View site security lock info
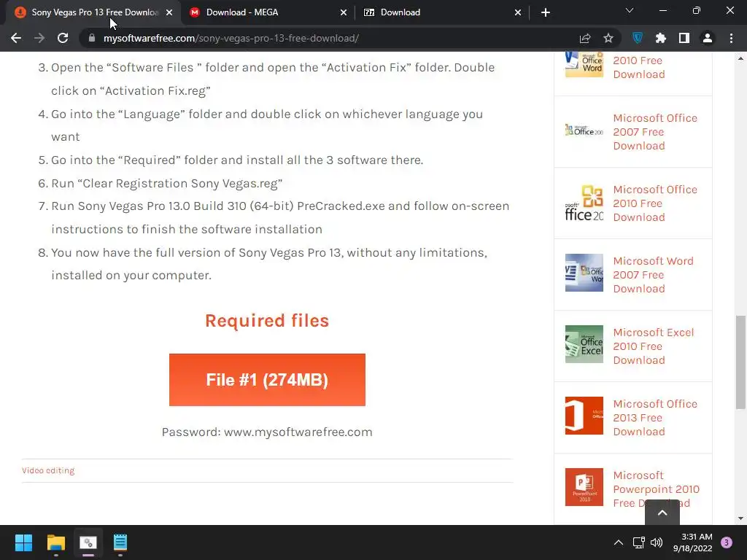Viewport: 747px width, 560px height. pyautogui.click(x=91, y=38)
